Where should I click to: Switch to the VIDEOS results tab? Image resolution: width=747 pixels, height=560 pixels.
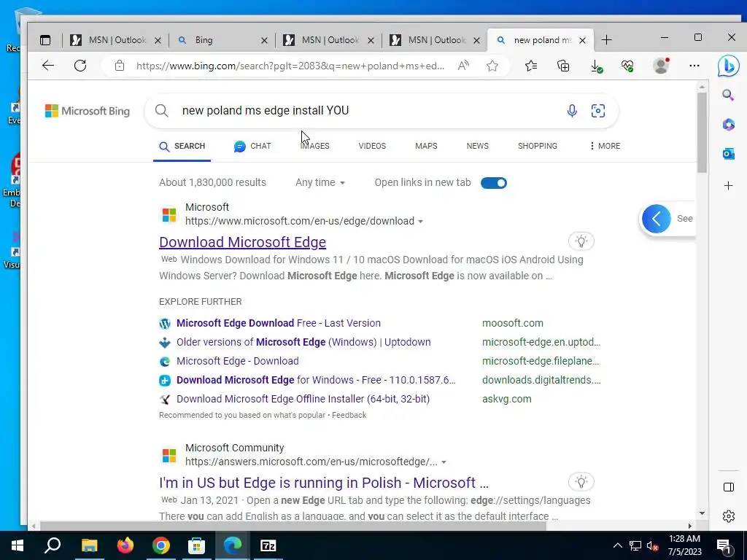(x=372, y=146)
